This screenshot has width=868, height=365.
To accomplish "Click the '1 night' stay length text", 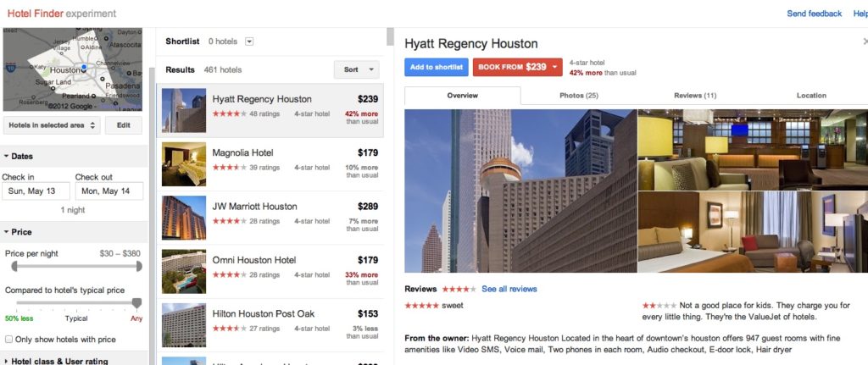I will (73, 210).
